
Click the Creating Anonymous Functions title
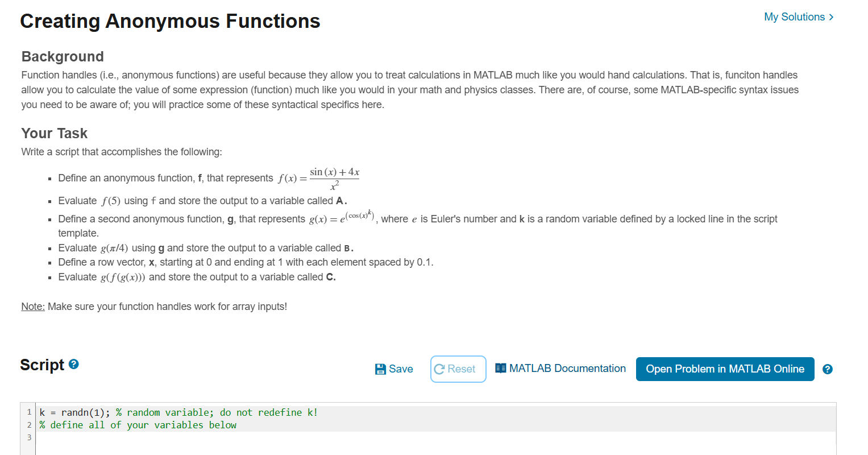coord(170,21)
